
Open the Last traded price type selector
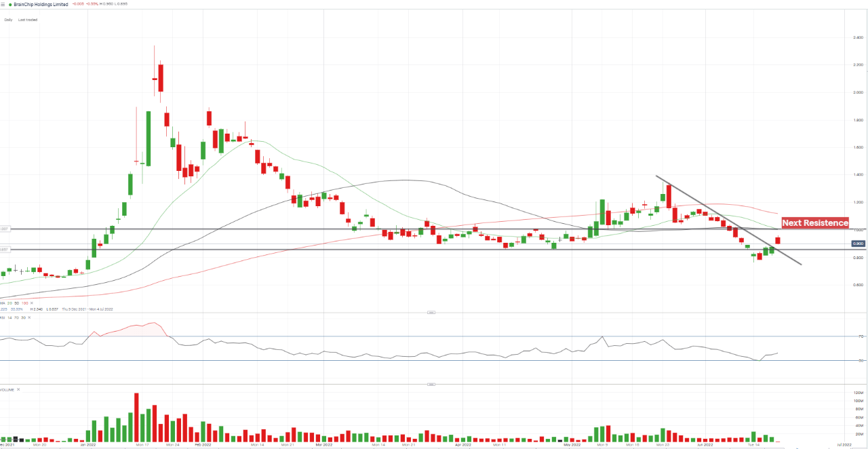click(x=28, y=20)
